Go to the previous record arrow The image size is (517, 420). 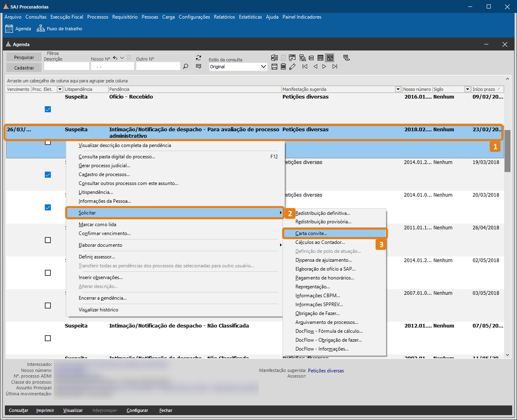315,67
